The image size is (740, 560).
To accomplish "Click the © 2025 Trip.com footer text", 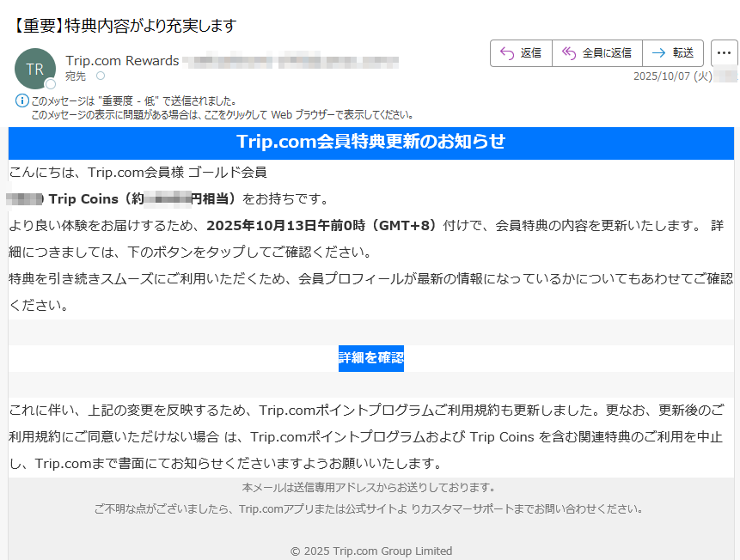I will pos(370,551).
